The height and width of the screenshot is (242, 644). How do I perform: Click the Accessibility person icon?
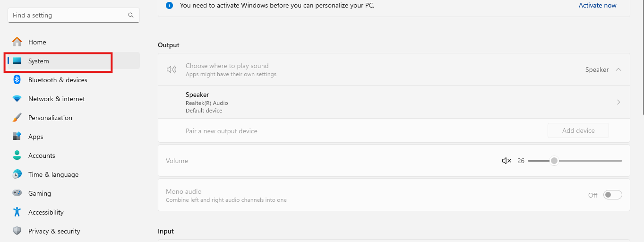17,212
